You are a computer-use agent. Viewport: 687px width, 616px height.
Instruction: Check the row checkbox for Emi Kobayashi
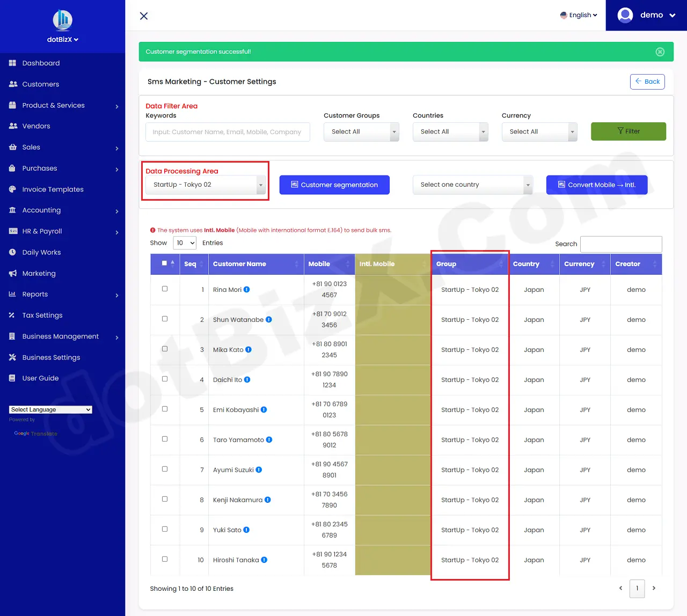pyautogui.click(x=165, y=409)
